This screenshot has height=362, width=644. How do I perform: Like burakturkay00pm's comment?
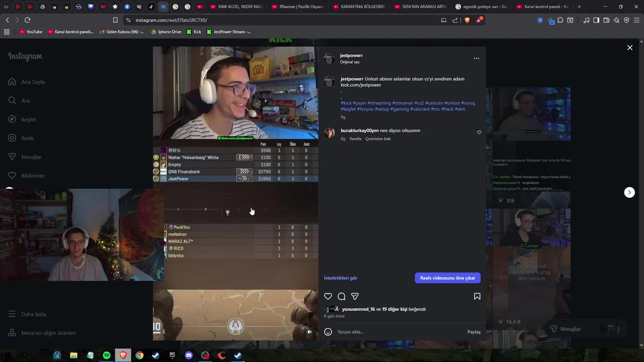pyautogui.click(x=479, y=133)
